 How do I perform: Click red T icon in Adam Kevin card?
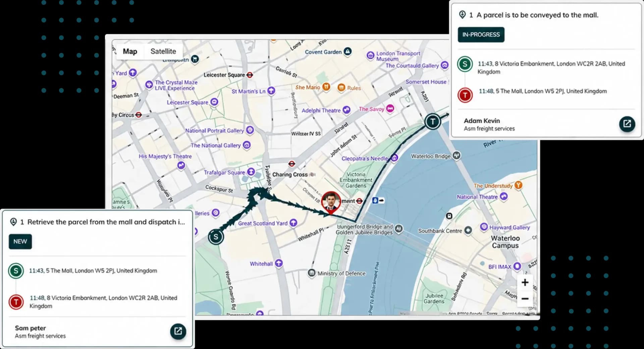[465, 95]
